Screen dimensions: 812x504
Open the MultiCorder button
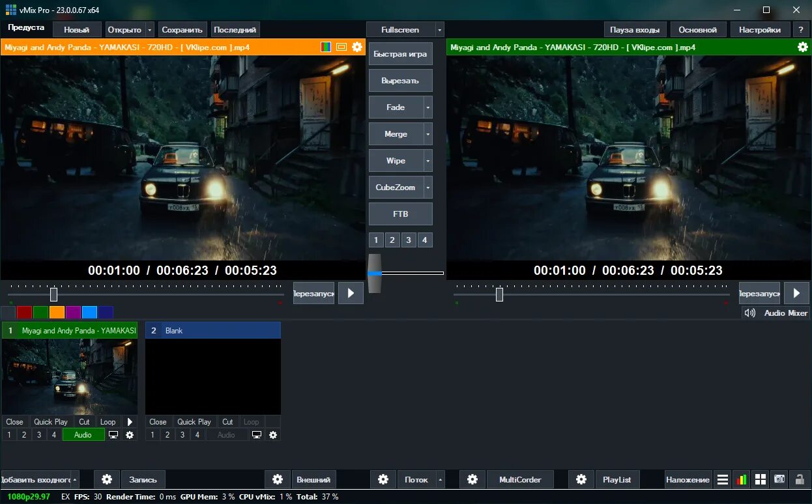520,479
